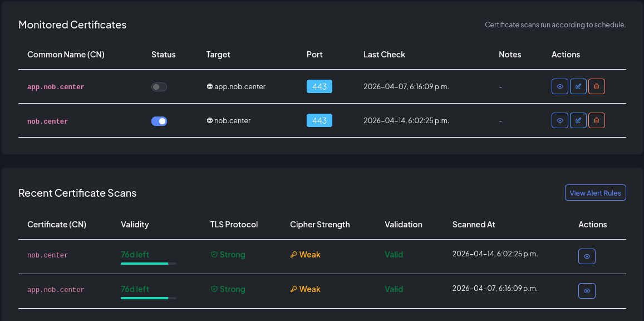Select app.nob.center common name in monitored table
Screen dimensions: 644x321
[x=56, y=87]
